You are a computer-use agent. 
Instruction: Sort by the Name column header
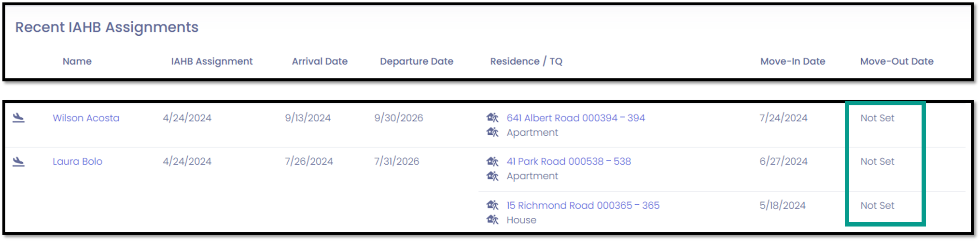pyautogui.click(x=77, y=61)
